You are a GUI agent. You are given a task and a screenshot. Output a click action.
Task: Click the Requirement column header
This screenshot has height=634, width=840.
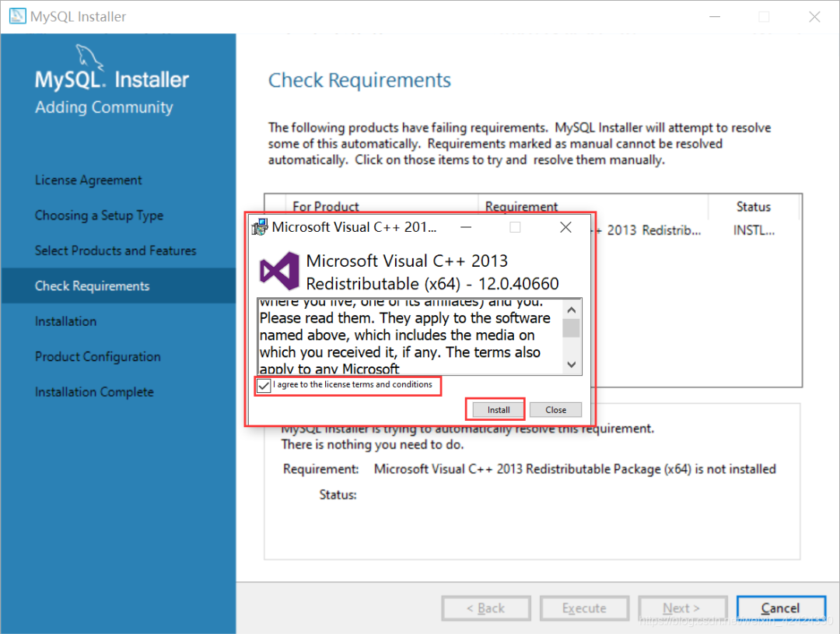click(593, 206)
